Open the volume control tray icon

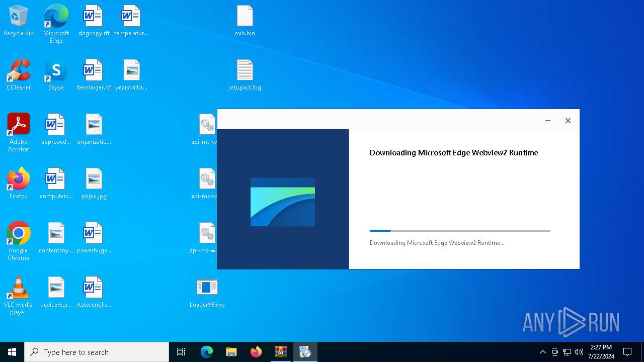point(579,352)
